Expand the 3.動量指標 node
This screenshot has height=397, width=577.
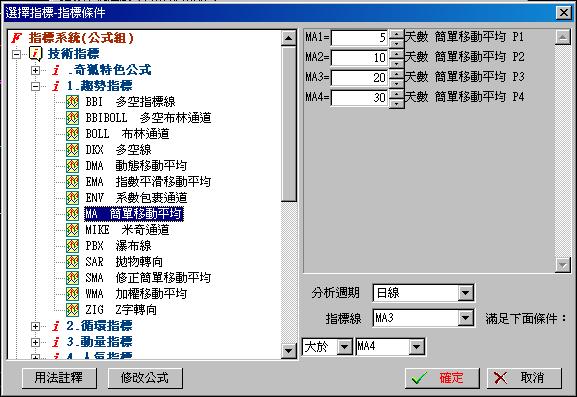pyautogui.click(x=35, y=342)
